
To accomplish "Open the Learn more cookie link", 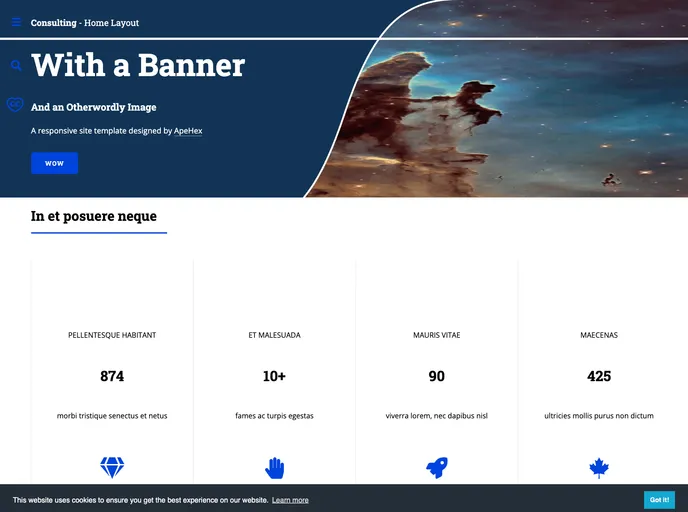I will coord(290,500).
